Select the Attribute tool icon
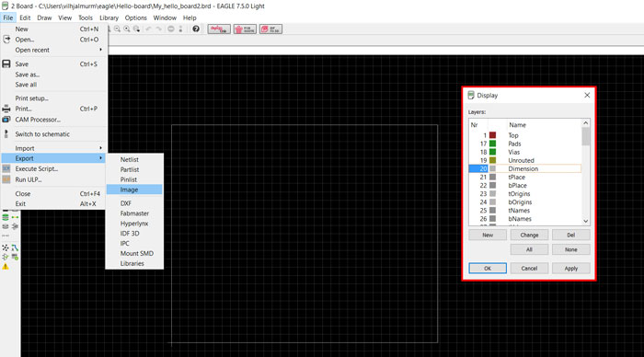Screen dimensions: 644x357 (x=16, y=226)
